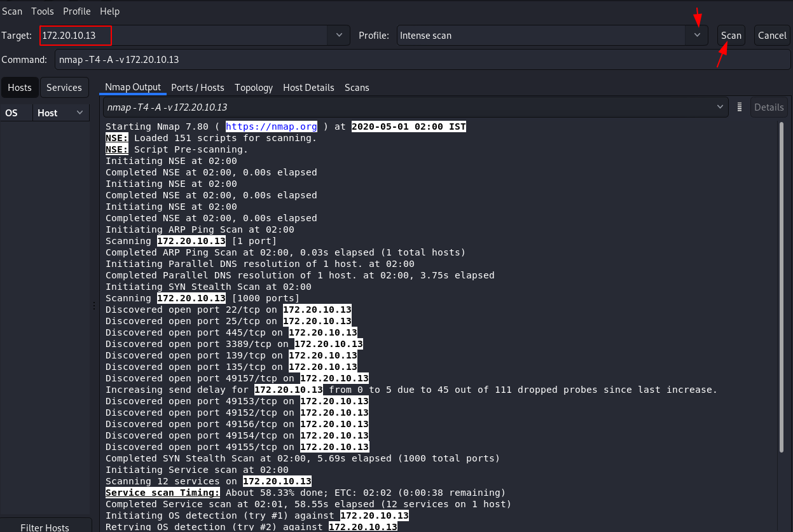The height and width of the screenshot is (532, 793).
Task: Click the Command text field
Action: 422,60
